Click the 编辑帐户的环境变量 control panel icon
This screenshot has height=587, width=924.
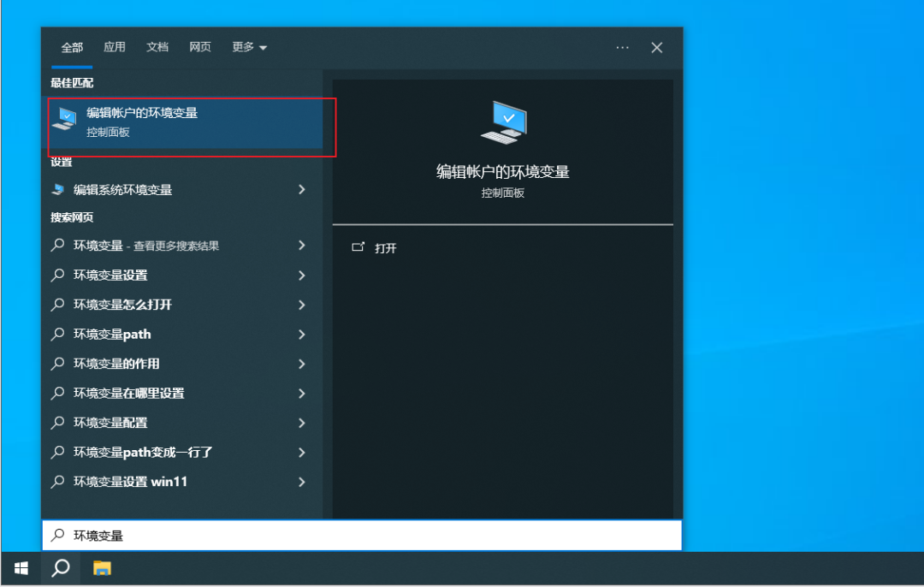click(66, 119)
